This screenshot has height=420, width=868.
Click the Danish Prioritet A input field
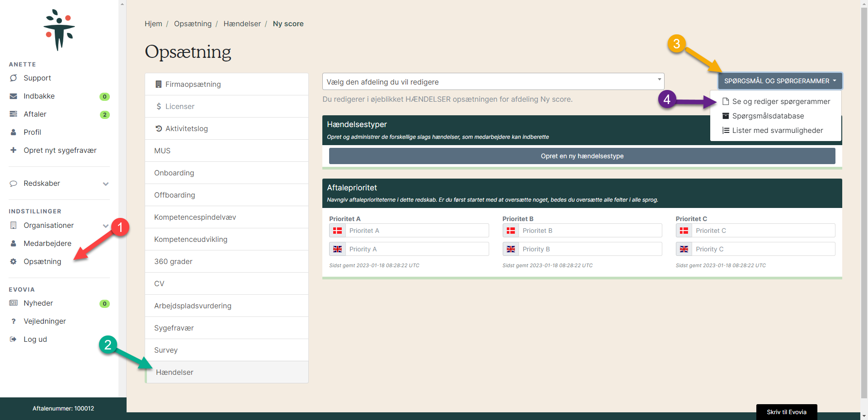[x=417, y=231]
